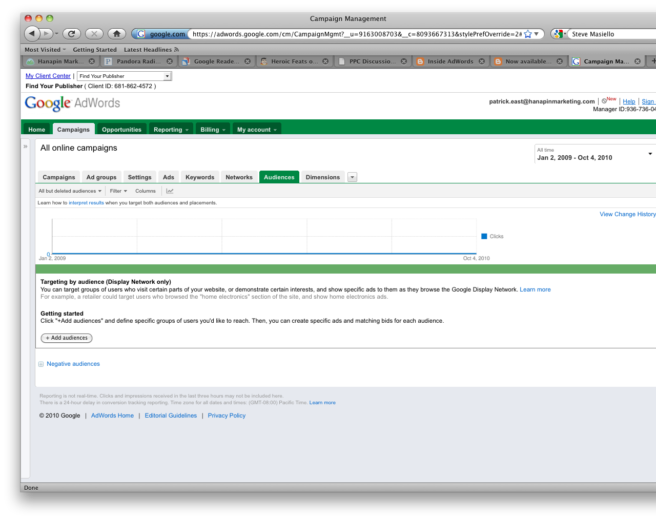Switch to the Keywords tab
This screenshot has width=656, height=520.
(200, 177)
